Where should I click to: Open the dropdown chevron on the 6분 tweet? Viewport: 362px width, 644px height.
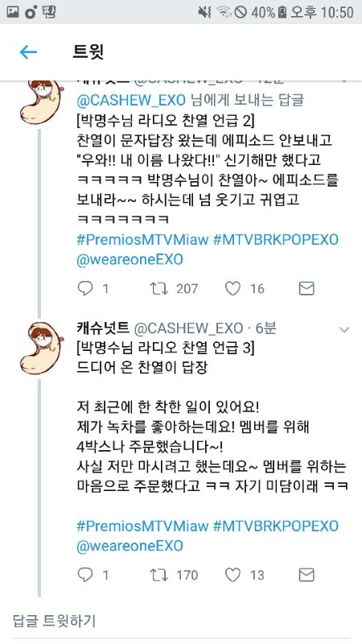344,329
